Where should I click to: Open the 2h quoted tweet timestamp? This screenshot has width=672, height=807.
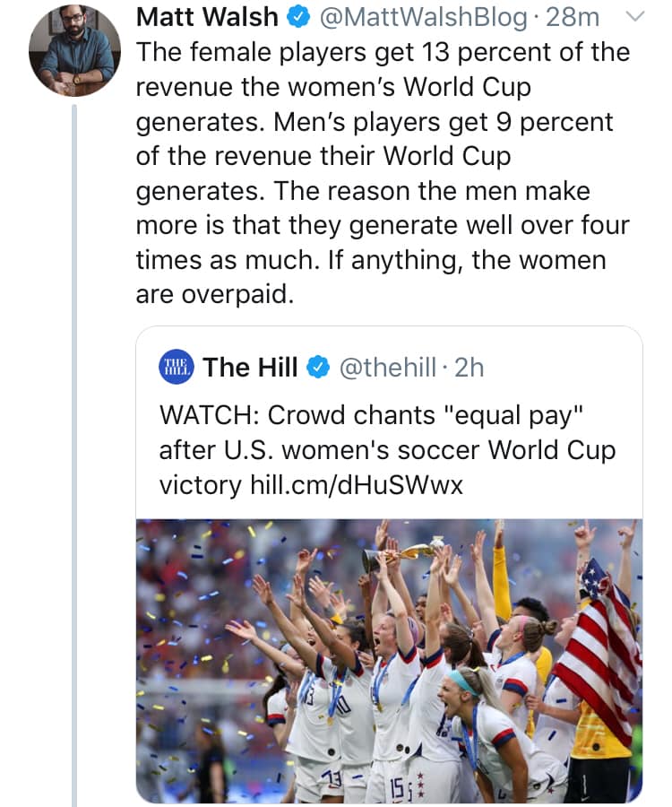470,368
